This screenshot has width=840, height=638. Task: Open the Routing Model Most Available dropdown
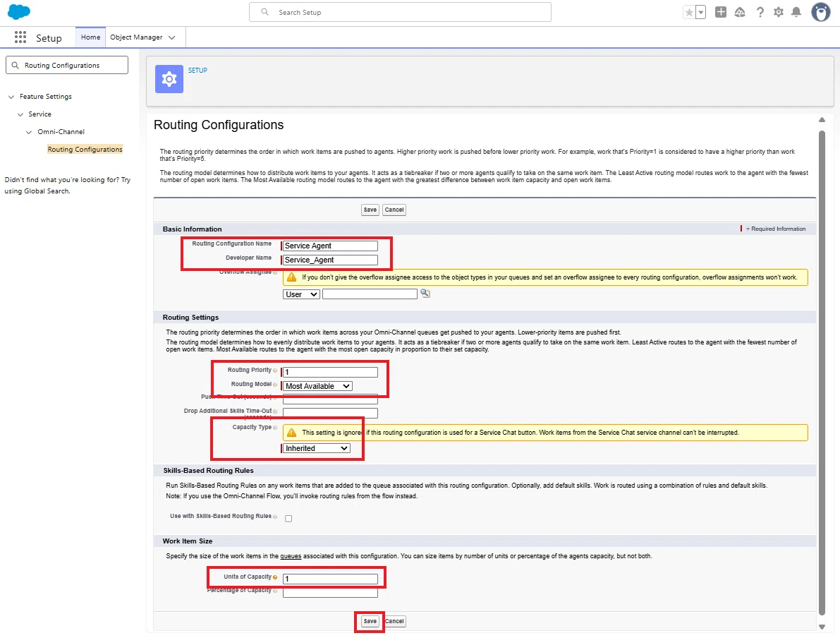click(317, 386)
